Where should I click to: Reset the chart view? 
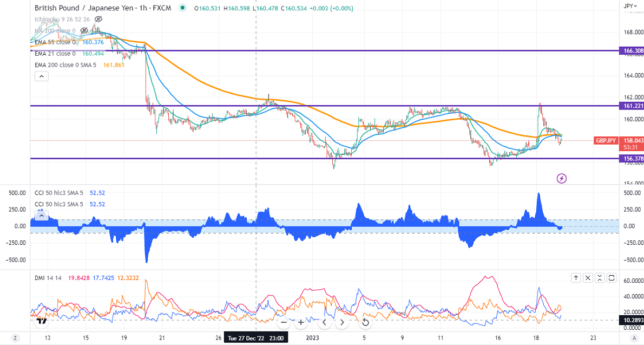tap(365, 323)
